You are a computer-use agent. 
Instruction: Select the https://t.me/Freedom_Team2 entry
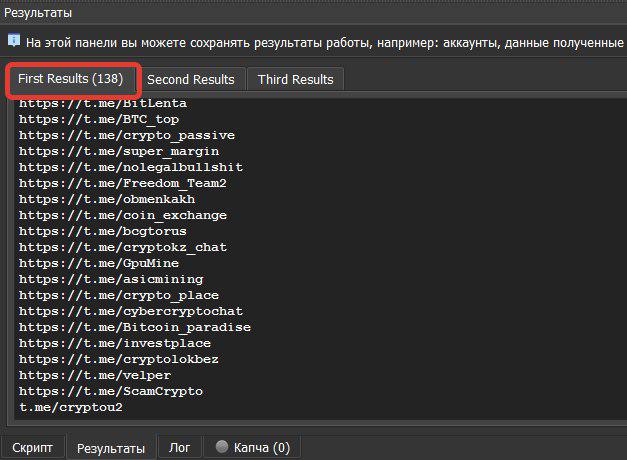click(x=122, y=183)
